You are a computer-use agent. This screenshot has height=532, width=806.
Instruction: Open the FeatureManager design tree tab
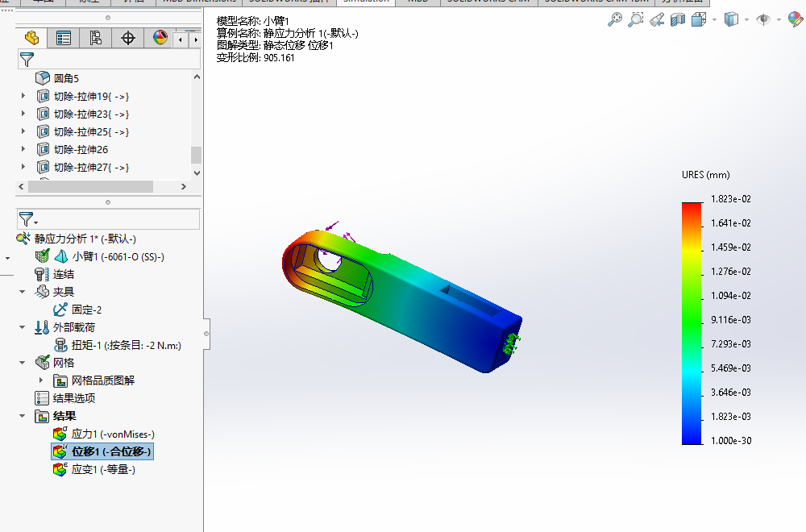(x=32, y=38)
